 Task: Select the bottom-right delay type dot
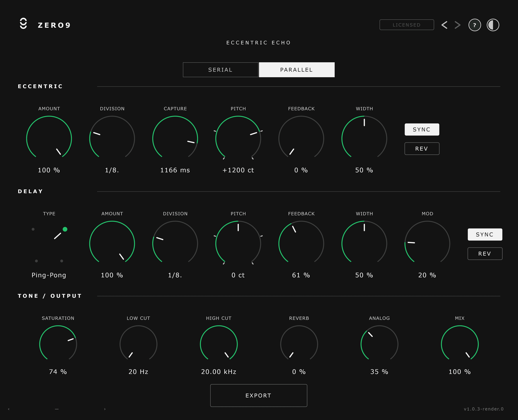tap(62, 261)
